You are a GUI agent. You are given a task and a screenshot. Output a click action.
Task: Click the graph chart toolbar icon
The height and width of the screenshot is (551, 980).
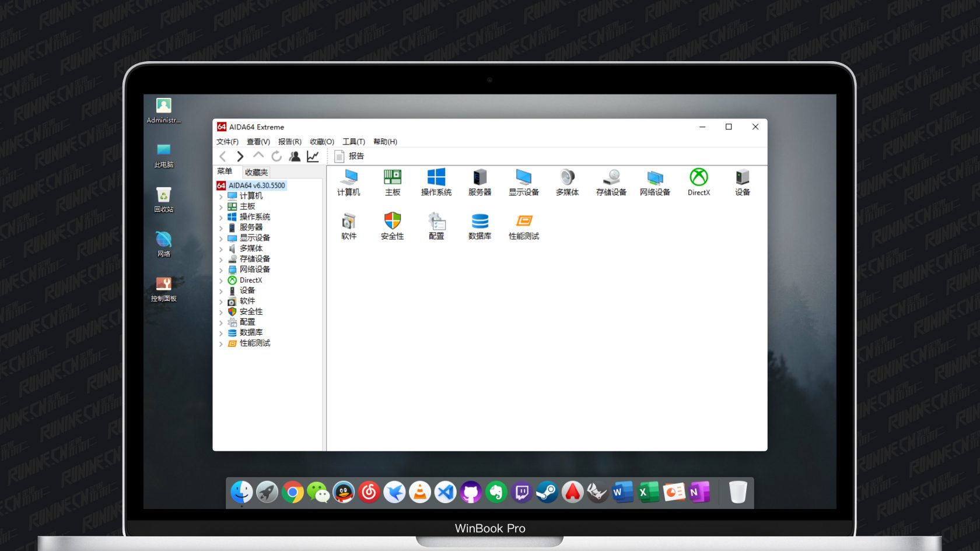tap(313, 156)
